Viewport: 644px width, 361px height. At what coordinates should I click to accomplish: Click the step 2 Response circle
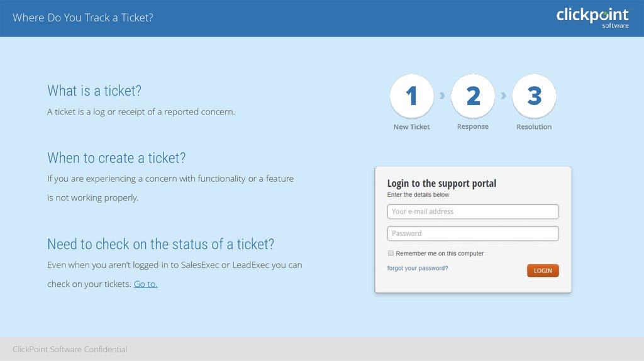pyautogui.click(x=473, y=96)
